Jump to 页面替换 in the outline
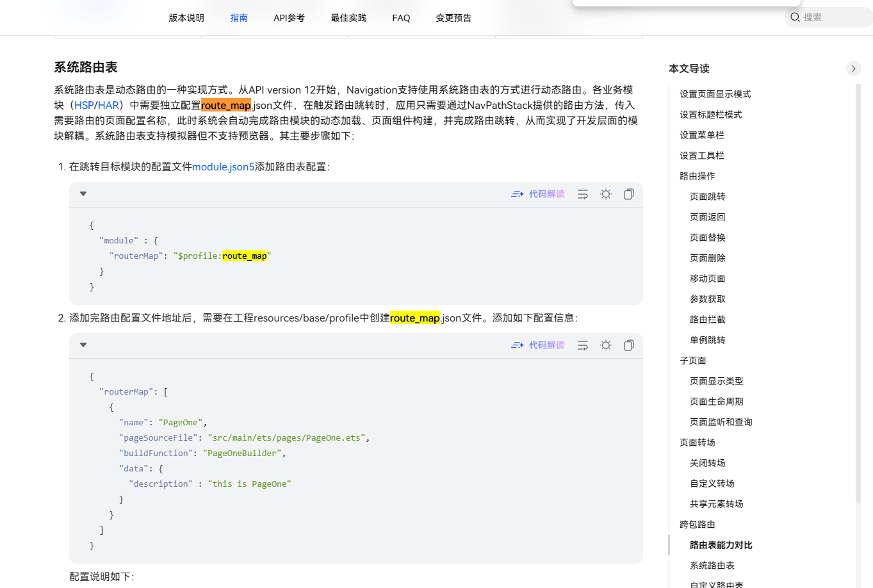 click(707, 238)
